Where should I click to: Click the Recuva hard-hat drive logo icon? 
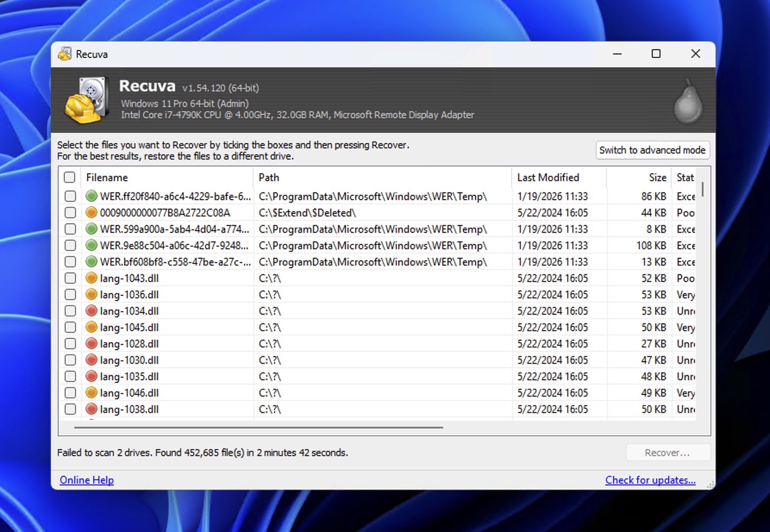pos(86,100)
